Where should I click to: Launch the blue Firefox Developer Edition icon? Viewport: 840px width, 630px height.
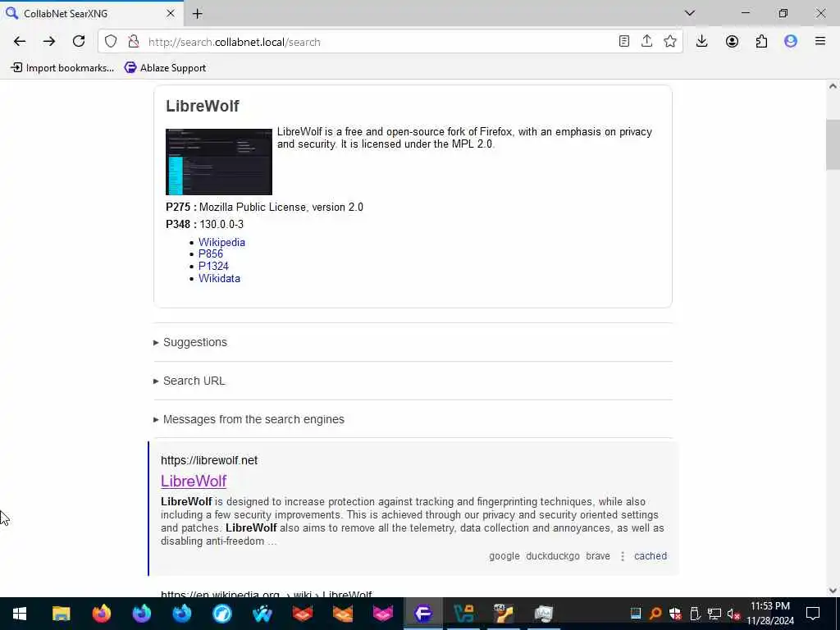[x=181, y=614]
